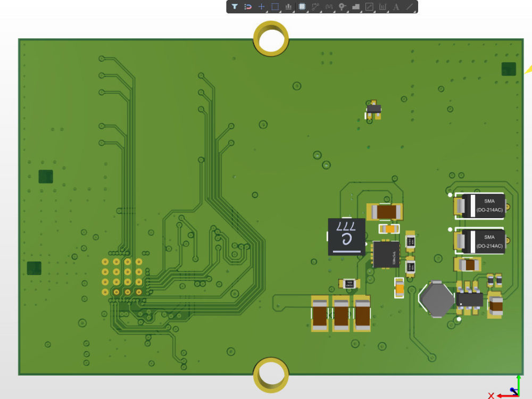532x399 pixels.
Task: Select the six-pin SOT IC near octagonal inductor
Action: [x=469, y=298]
